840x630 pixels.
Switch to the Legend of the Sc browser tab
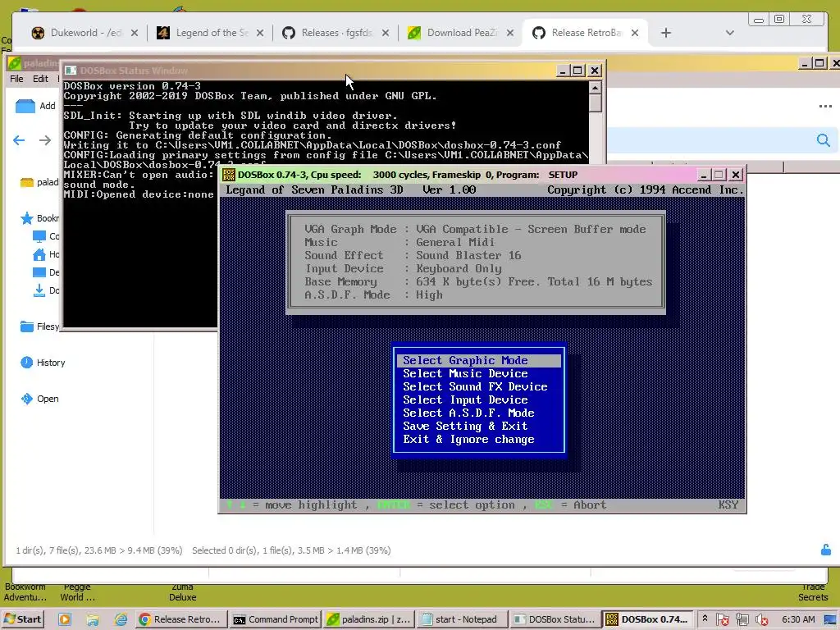pyautogui.click(x=210, y=33)
